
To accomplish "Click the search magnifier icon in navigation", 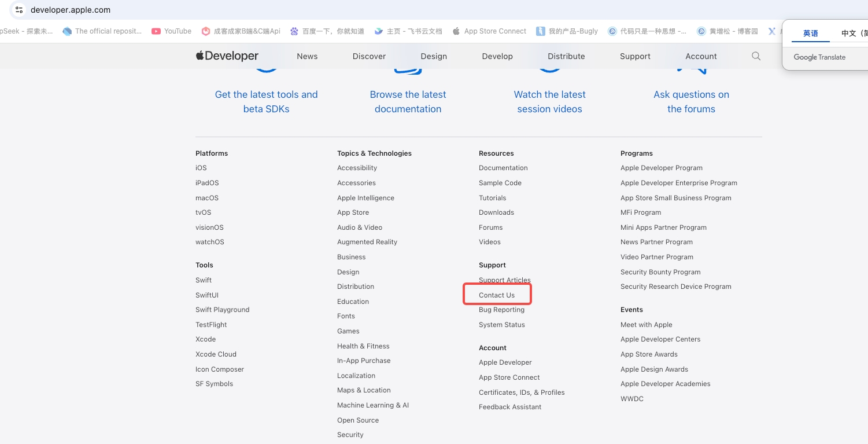I will (x=756, y=56).
